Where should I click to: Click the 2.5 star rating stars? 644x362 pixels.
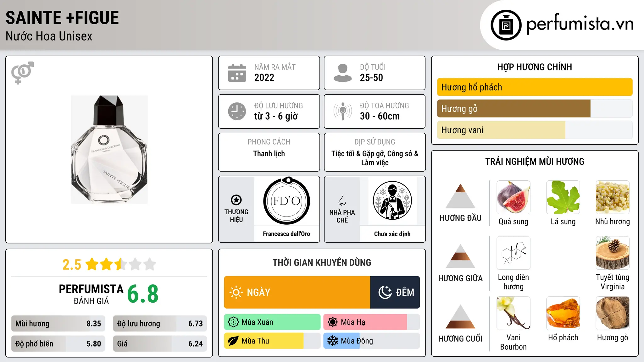tap(121, 264)
